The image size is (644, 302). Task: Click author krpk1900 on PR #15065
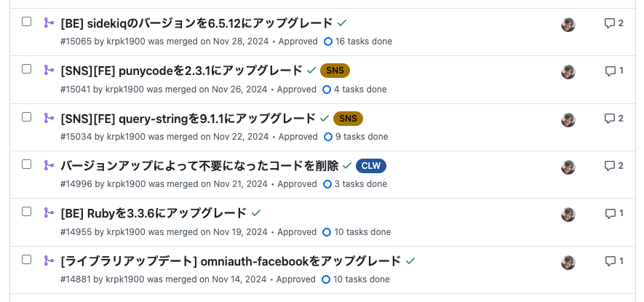(x=126, y=41)
